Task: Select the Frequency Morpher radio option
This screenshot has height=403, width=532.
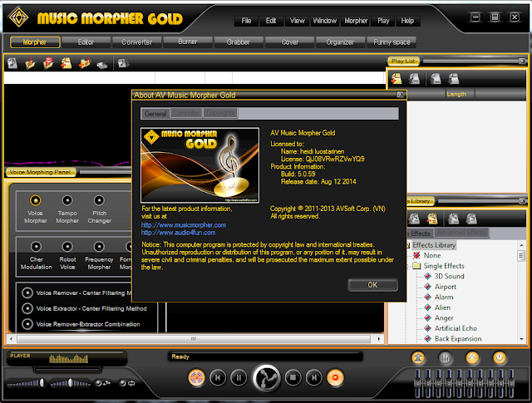Action: coord(99,247)
